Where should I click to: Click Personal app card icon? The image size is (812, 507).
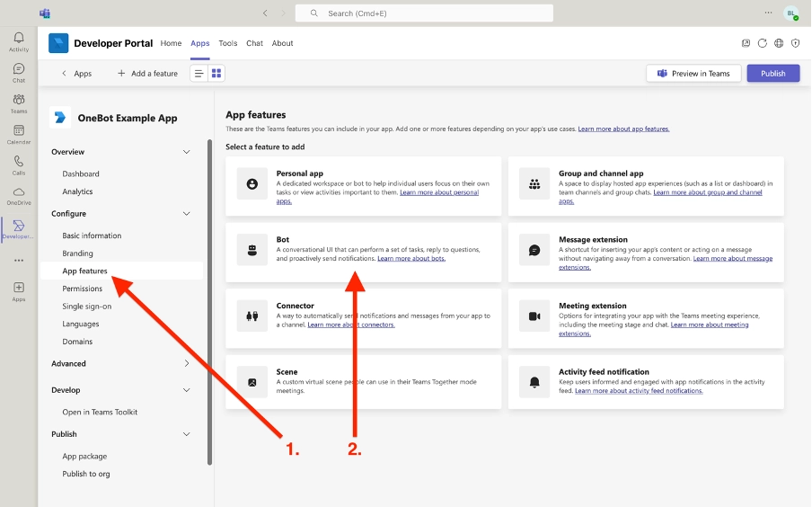tap(252, 183)
